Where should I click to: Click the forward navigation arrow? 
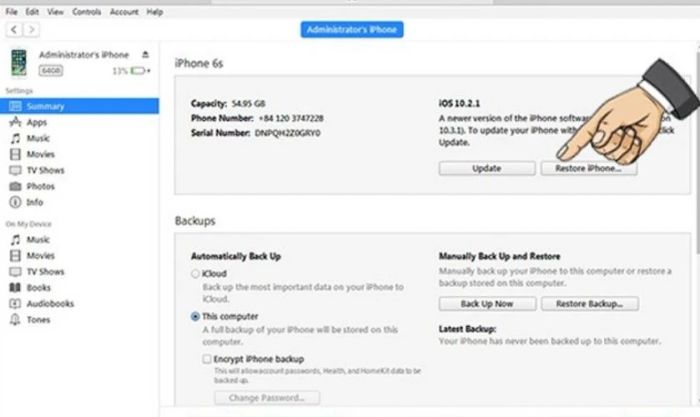click(31, 30)
